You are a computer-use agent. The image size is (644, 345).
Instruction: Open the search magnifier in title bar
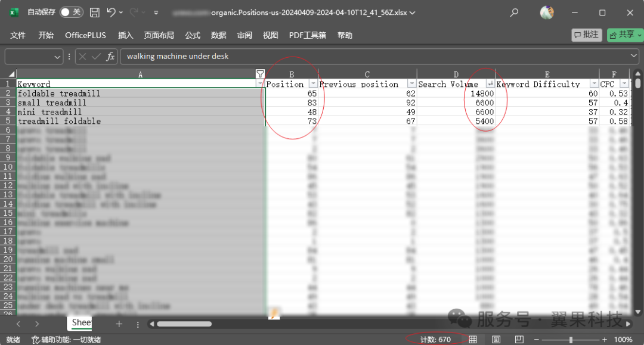(x=514, y=12)
